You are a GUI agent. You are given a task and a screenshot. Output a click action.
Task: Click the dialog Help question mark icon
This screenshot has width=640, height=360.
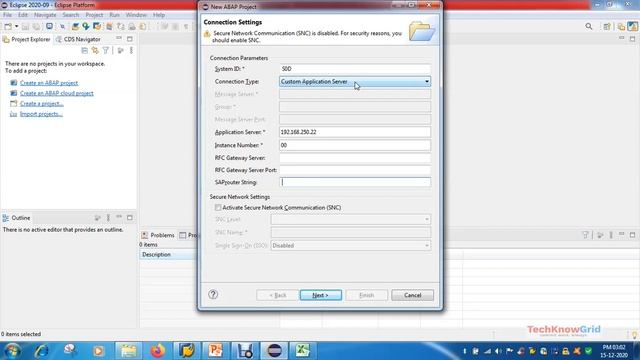213,294
